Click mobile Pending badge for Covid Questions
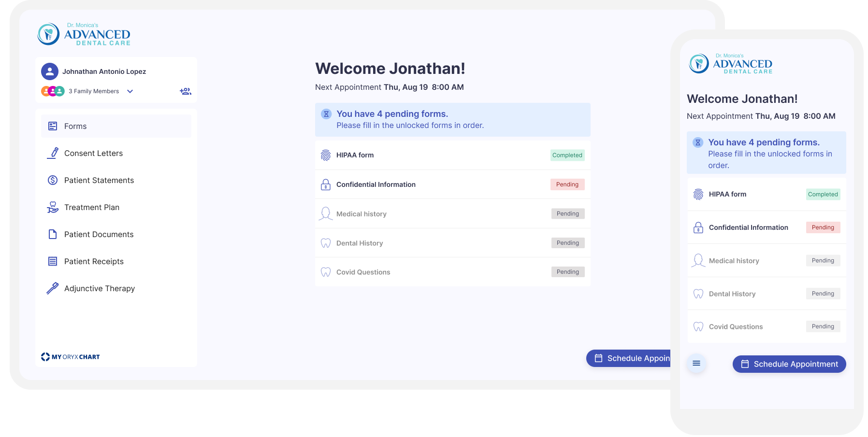This screenshot has width=868, height=437. click(x=823, y=326)
